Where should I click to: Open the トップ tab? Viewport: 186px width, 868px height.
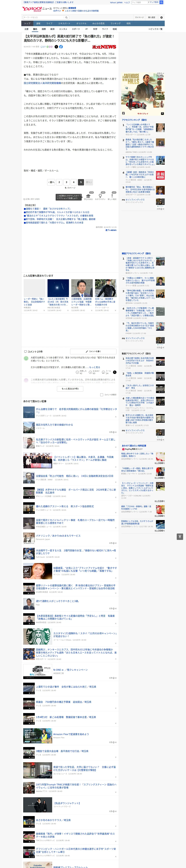tap(27, 24)
